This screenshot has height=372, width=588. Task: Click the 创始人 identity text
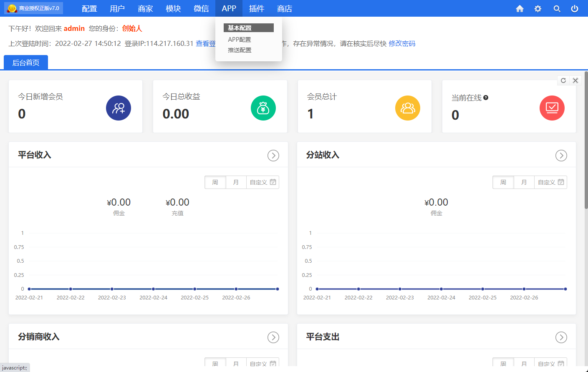(132, 28)
